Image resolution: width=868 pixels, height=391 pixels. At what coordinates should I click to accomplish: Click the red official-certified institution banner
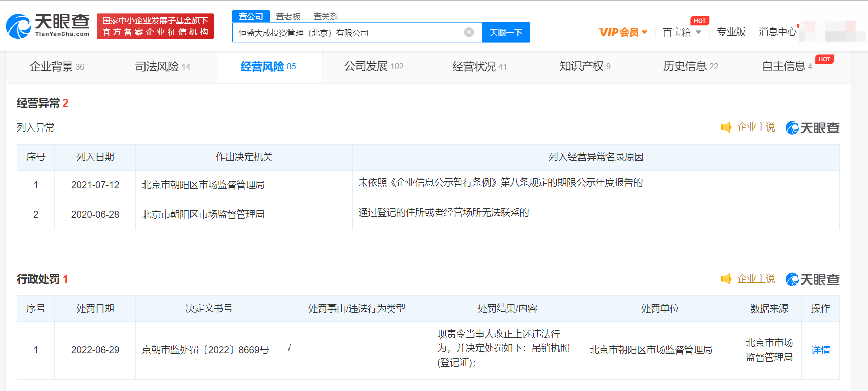pyautogui.click(x=155, y=26)
